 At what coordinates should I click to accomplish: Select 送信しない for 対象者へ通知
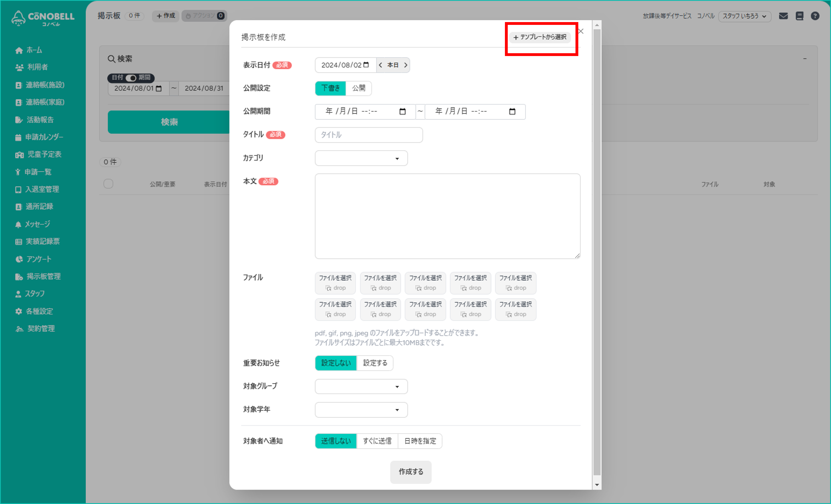pos(336,441)
